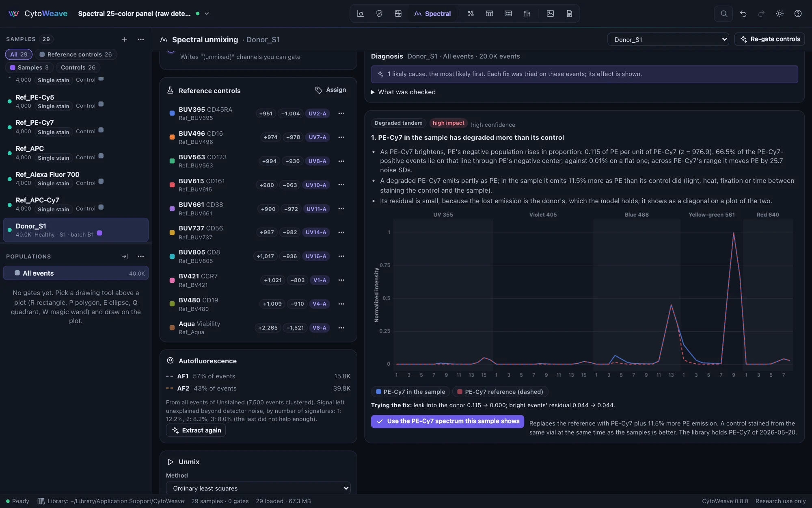Viewport: 812px width, 508px height.
Task: Open the document report icon
Action: point(569,13)
